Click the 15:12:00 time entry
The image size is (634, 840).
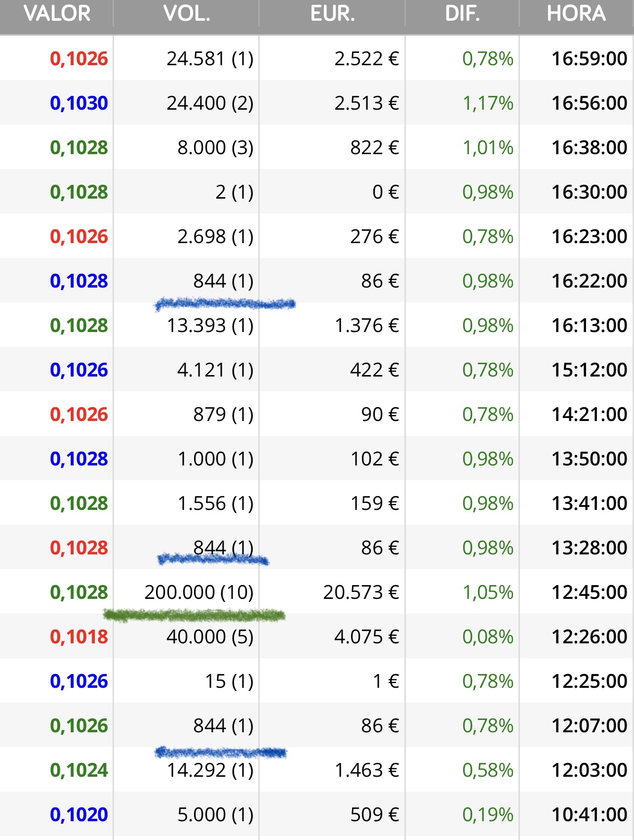589,370
